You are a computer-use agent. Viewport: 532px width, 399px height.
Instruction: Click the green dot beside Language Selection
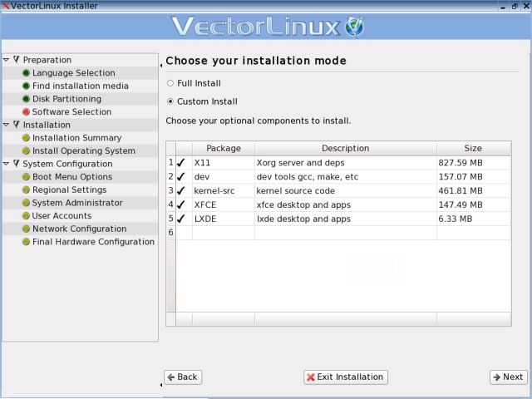coord(26,73)
